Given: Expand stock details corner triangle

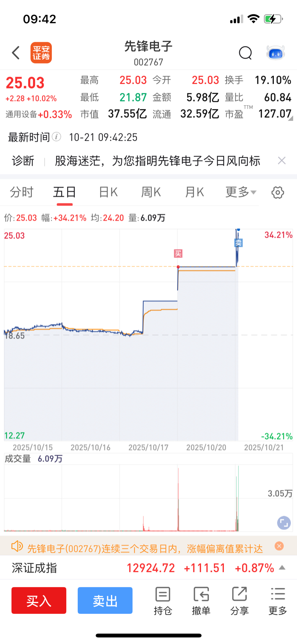Looking at the screenshot, I should (x=290, y=118).
